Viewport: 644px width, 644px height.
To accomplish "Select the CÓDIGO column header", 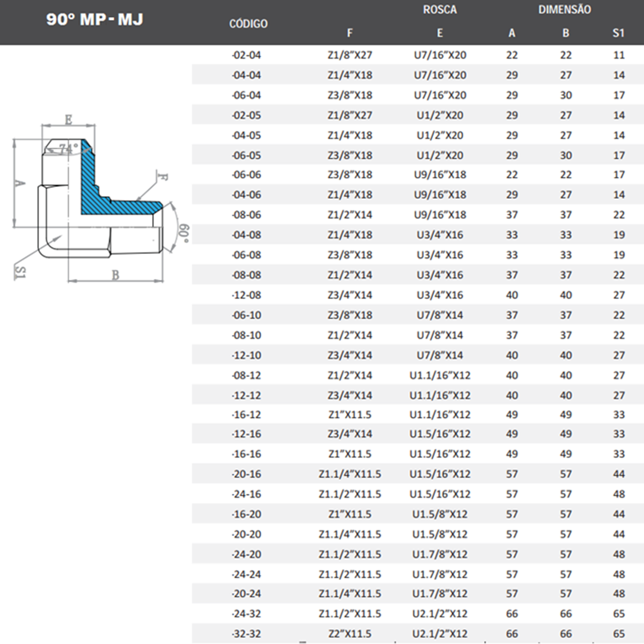I will (248, 24).
